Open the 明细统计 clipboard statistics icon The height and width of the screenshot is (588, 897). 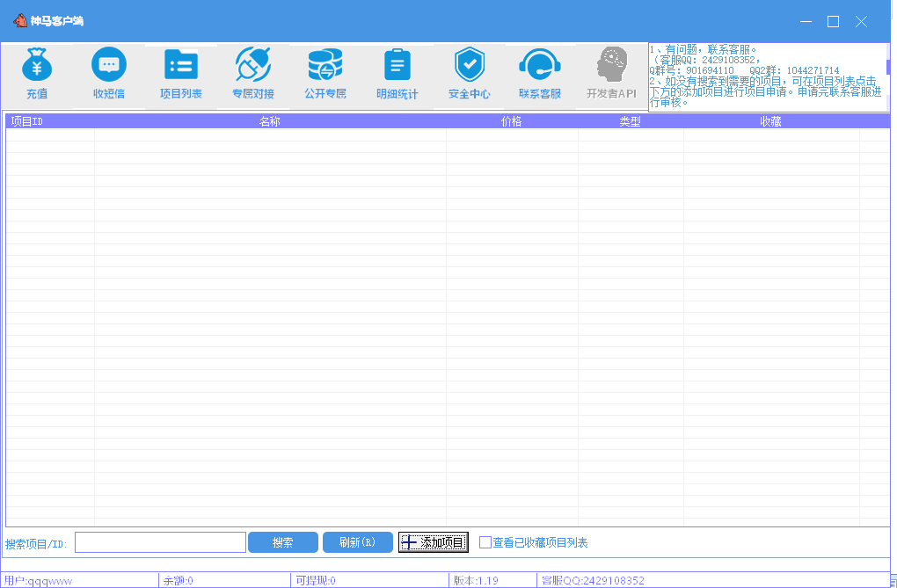pos(397,66)
